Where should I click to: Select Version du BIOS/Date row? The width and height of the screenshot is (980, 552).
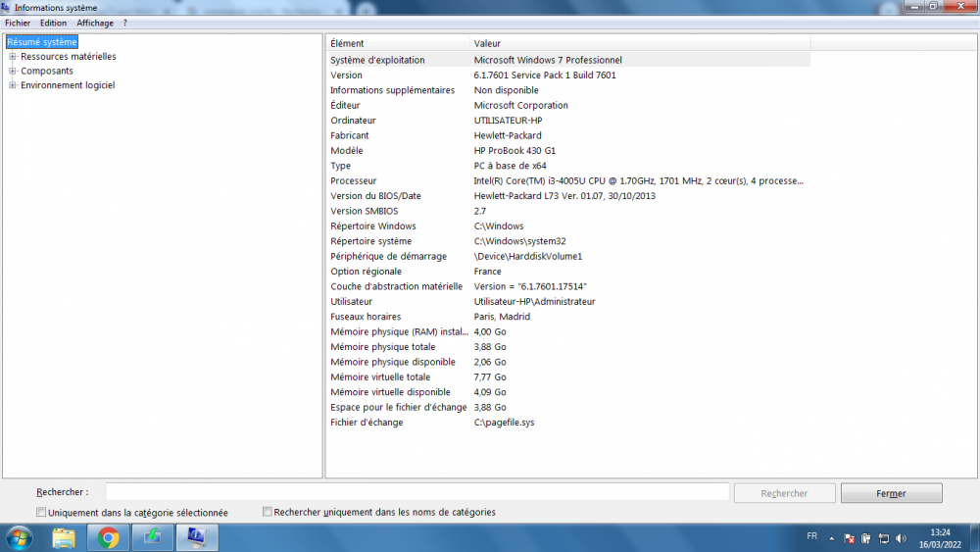tap(568, 196)
